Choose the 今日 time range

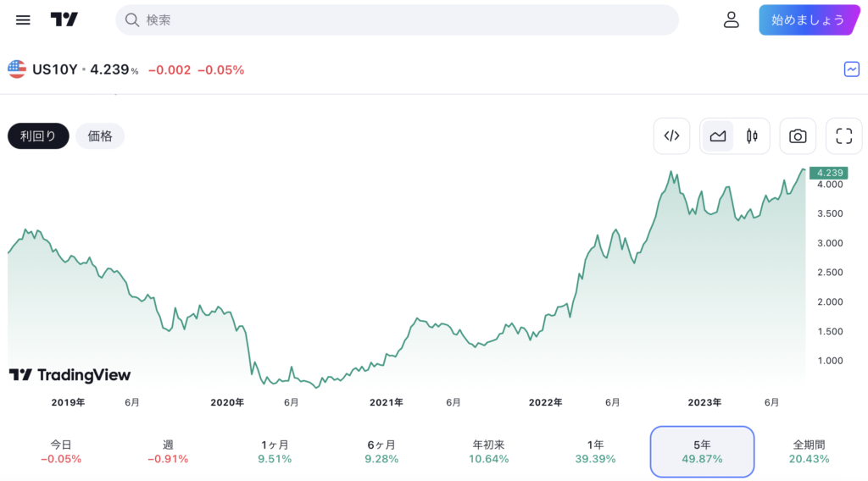point(61,451)
